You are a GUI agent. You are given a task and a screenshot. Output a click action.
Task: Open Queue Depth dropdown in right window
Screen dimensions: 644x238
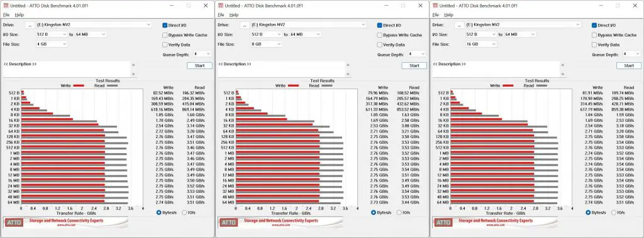(x=631, y=54)
